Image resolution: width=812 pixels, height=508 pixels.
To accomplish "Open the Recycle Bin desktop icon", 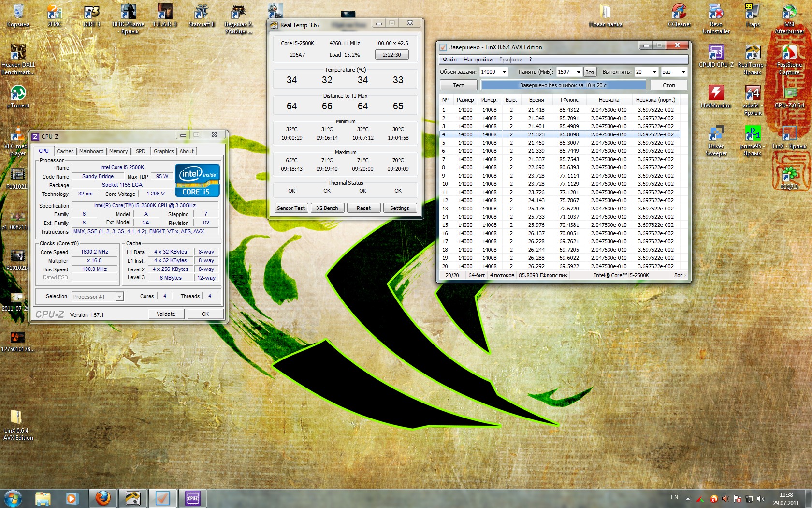I will pyautogui.click(x=18, y=15).
